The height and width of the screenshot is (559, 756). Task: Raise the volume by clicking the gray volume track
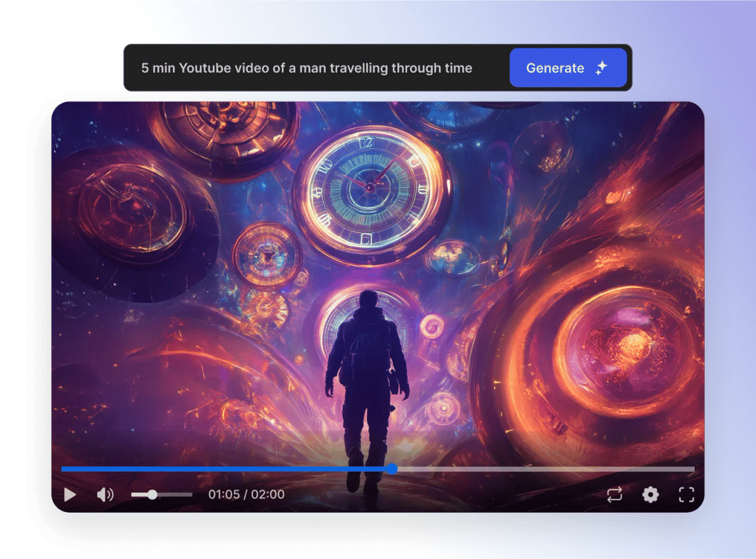pos(176,495)
